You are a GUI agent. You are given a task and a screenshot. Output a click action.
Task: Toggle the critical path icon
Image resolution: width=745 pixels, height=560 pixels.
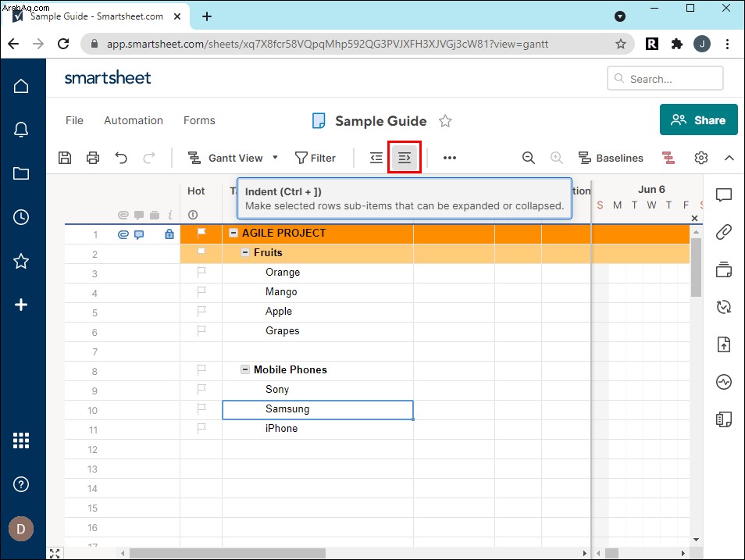(668, 158)
